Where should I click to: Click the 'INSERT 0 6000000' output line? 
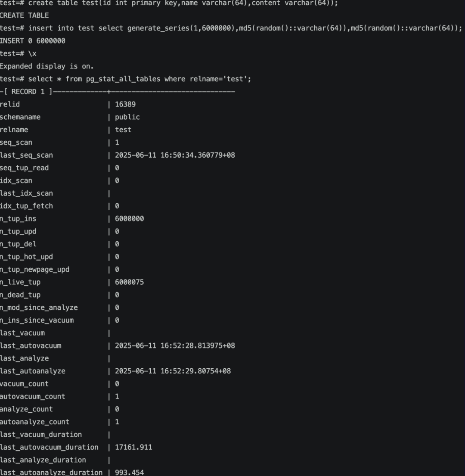point(33,41)
